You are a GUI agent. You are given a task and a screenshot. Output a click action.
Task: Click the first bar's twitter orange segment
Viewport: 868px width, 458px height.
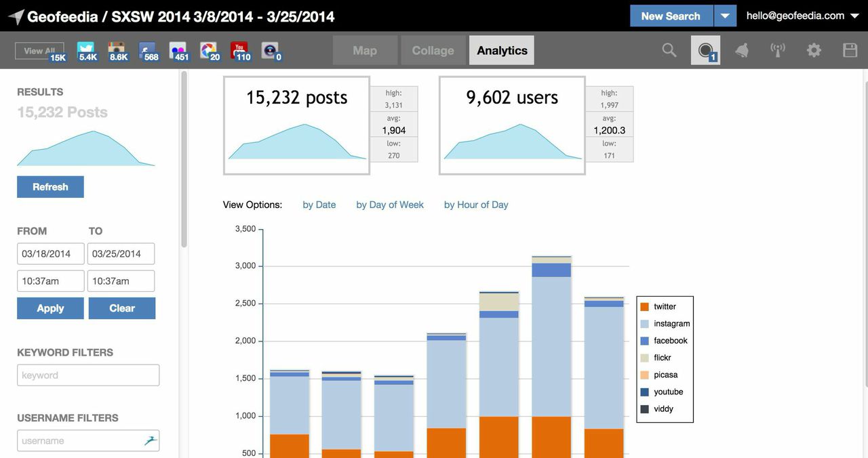point(290,446)
